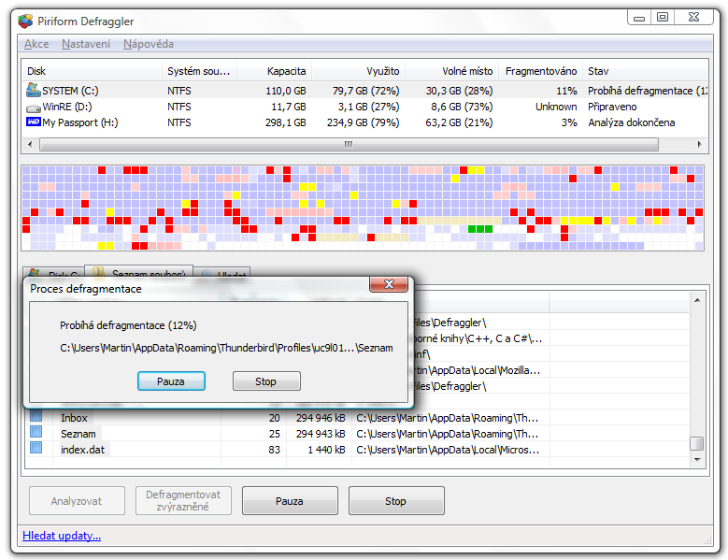
Task: Click the disk list's right scroll arrow
Action: pyautogui.click(x=699, y=144)
